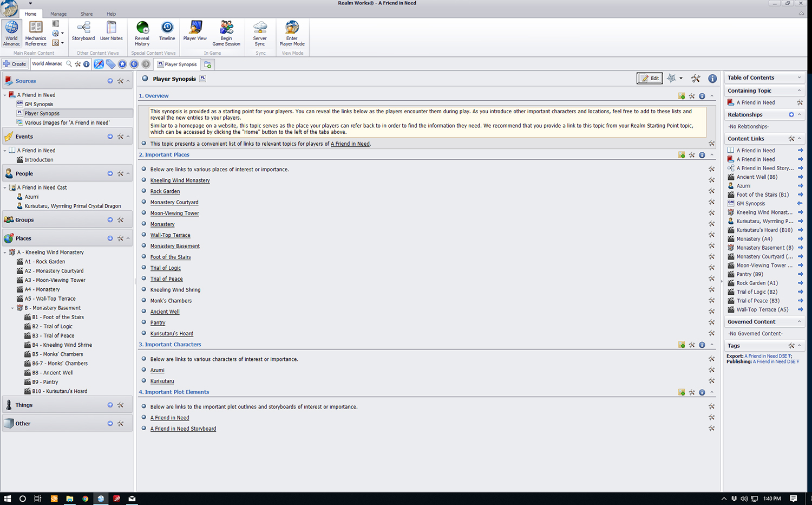Start Server Sync
The image size is (812, 505).
pyautogui.click(x=260, y=34)
